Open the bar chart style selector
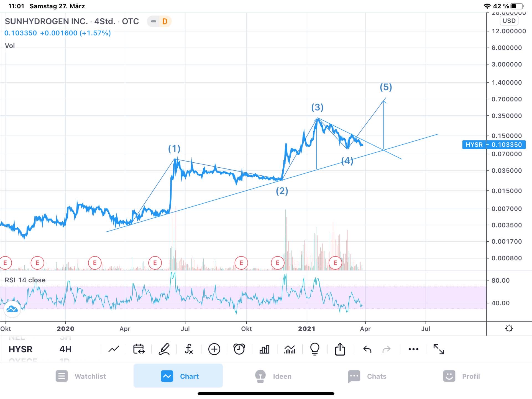 (x=264, y=349)
